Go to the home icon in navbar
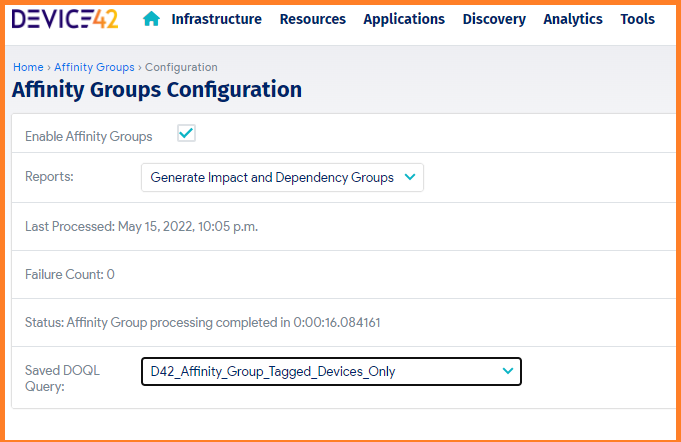Viewport: 681px width, 442px height. coord(151,19)
